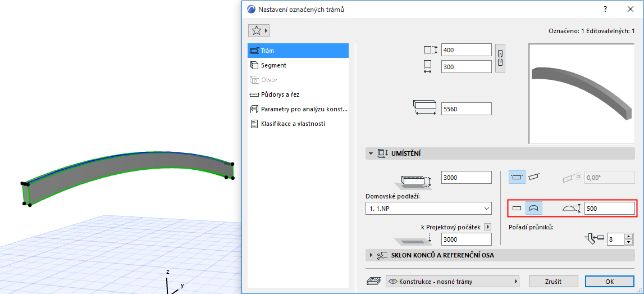Click the 3D beam preview thumbnail
The width and height of the screenshot is (644, 294).
[582, 94]
